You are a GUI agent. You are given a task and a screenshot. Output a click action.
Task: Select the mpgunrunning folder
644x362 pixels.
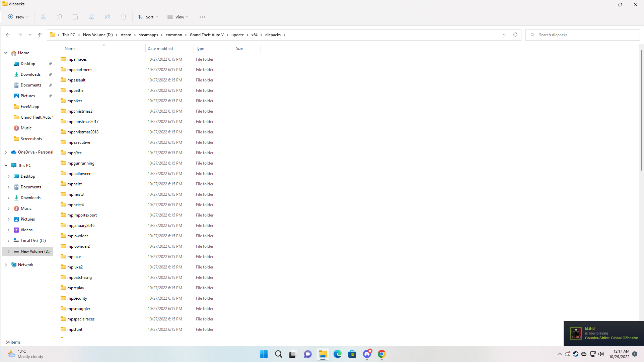pos(81,163)
